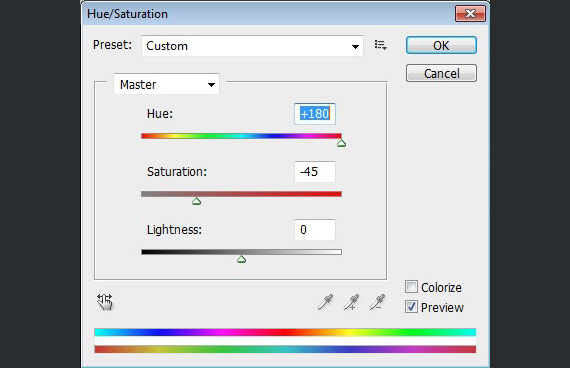The width and height of the screenshot is (570, 368).
Task: Click the Saturation slider handle
Action: (196, 201)
